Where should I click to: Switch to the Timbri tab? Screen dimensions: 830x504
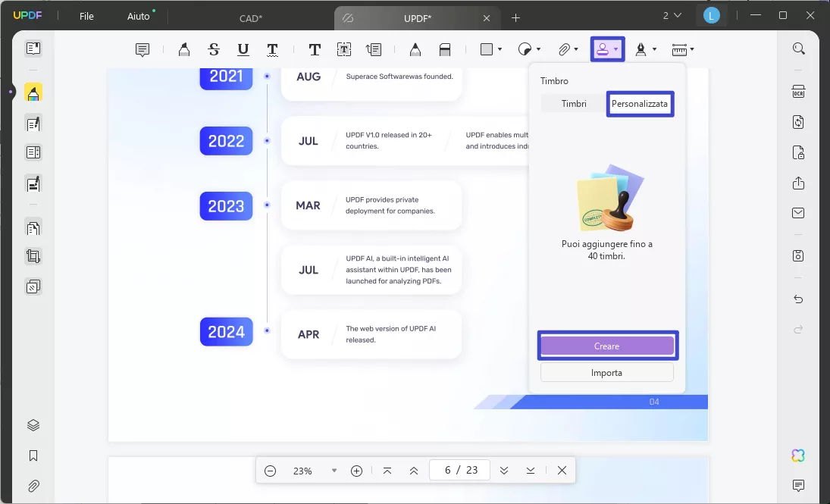[574, 104]
